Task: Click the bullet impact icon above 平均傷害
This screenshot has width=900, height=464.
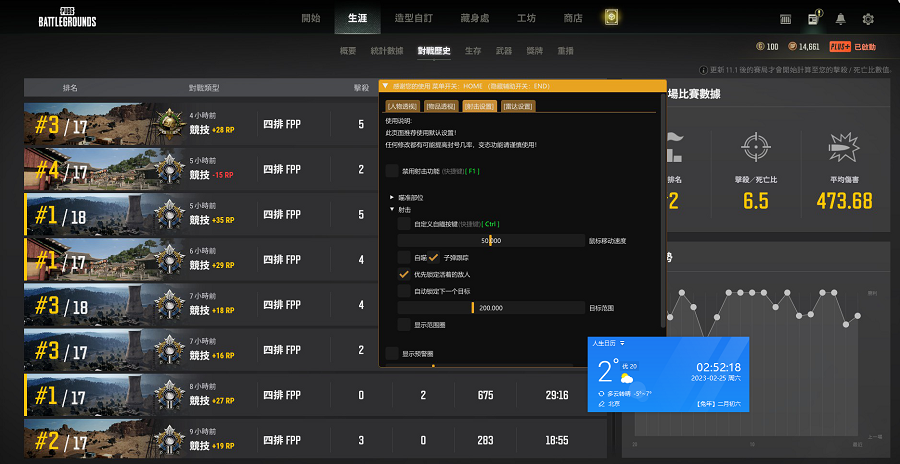Action: click(x=844, y=147)
